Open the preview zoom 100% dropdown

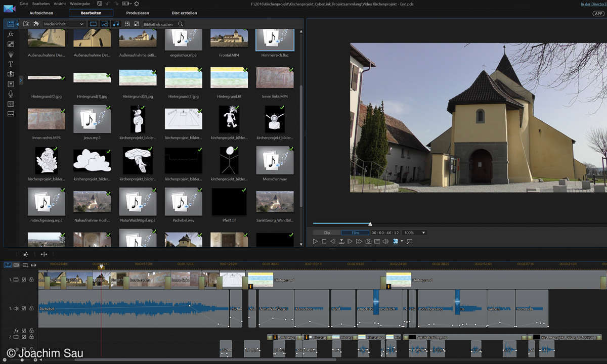point(415,233)
